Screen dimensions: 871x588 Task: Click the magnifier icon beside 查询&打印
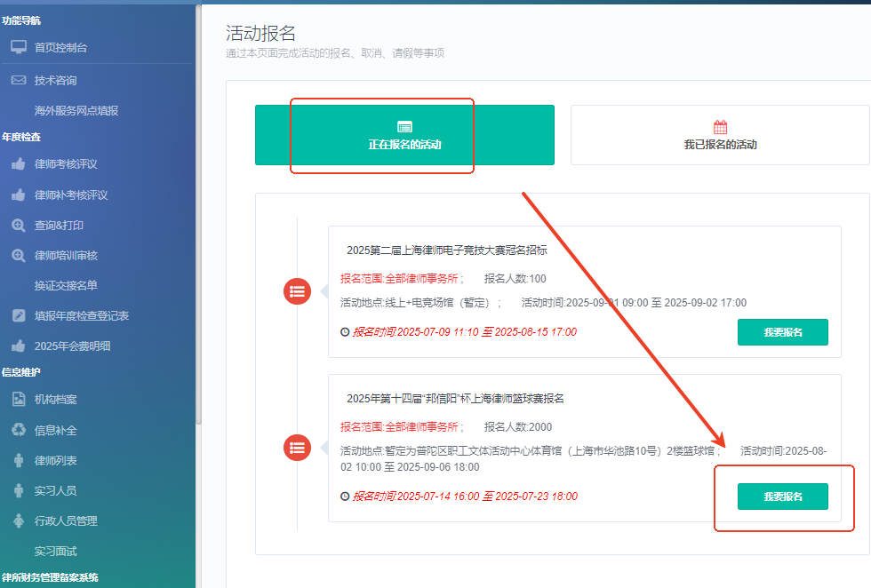[19, 226]
